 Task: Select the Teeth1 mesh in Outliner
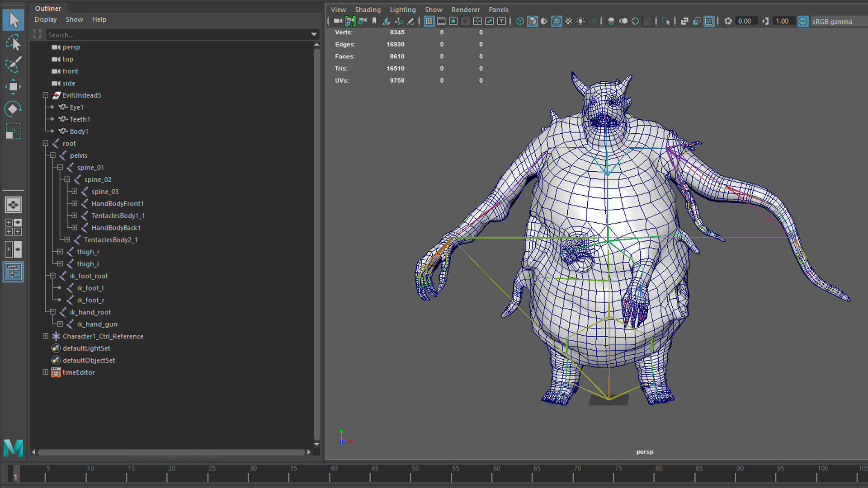tap(80, 119)
